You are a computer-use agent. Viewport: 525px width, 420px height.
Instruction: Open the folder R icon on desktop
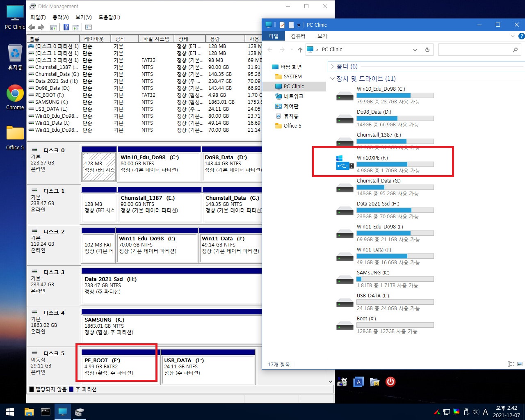[x=375, y=382]
